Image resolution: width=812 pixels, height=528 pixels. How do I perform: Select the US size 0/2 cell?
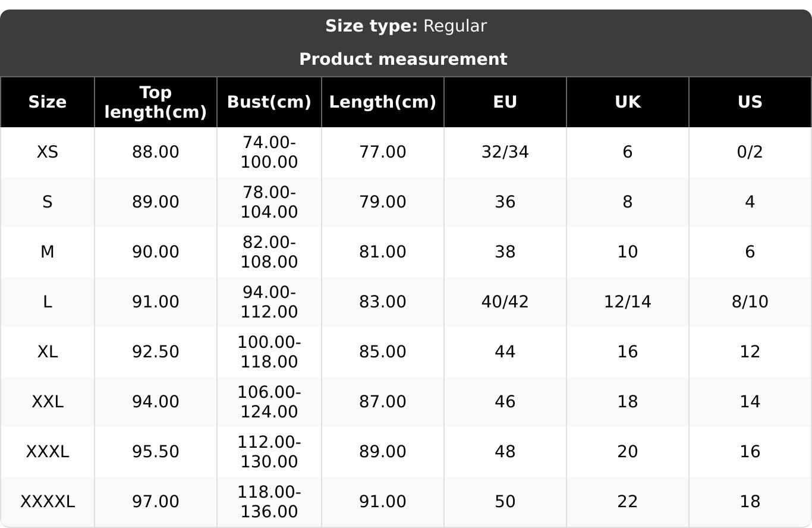coord(750,152)
